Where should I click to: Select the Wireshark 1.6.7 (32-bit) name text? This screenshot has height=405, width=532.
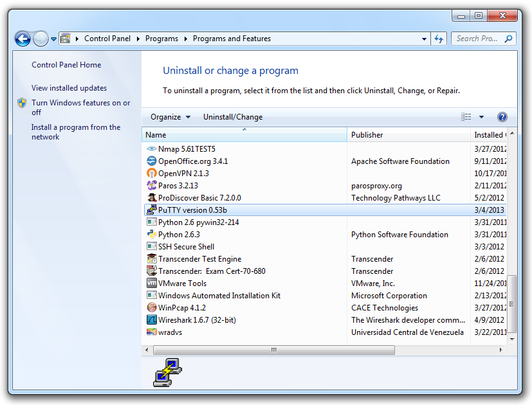pyautogui.click(x=197, y=320)
